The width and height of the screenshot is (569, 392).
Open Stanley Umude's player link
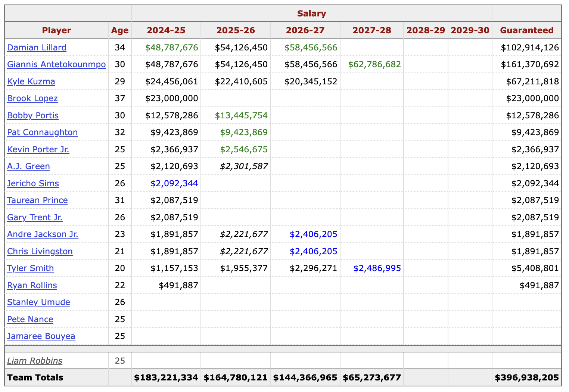point(38,302)
